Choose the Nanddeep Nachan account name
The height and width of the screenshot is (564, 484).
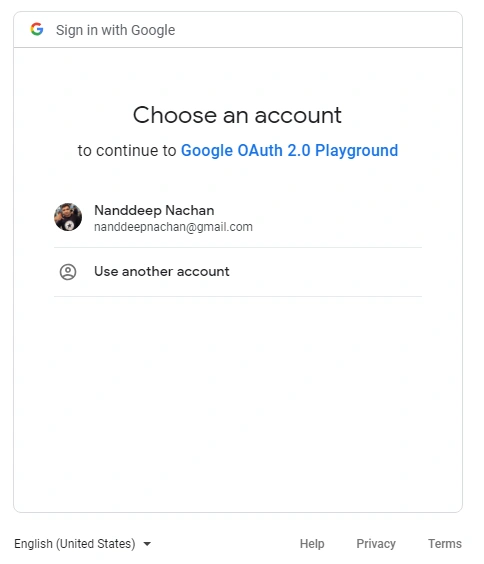154,210
